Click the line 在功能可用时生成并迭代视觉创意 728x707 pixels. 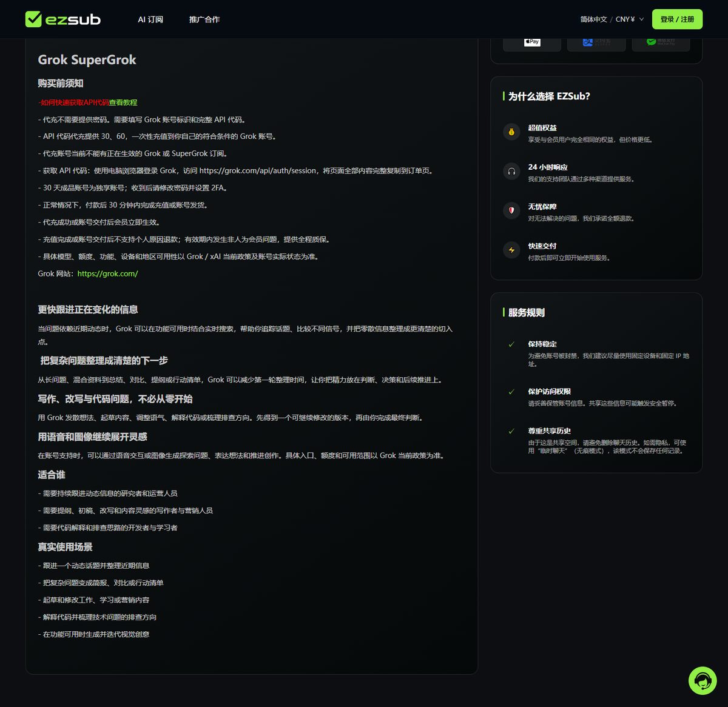pos(93,634)
